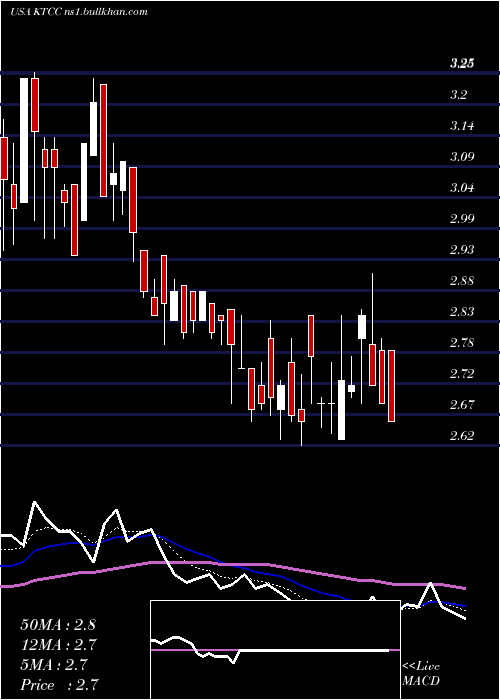The width and height of the screenshot is (500, 700).
Task: Click the 3.04 price axis label
Action: 462,188
